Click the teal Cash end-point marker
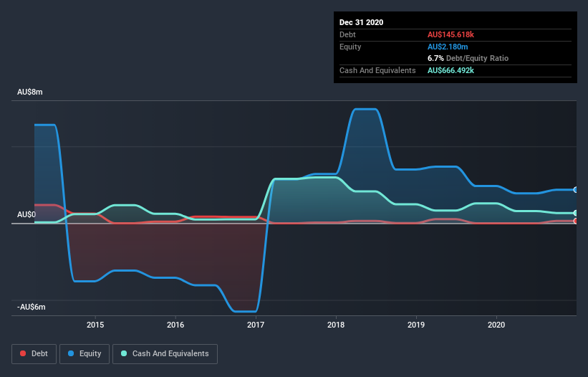 (576, 213)
